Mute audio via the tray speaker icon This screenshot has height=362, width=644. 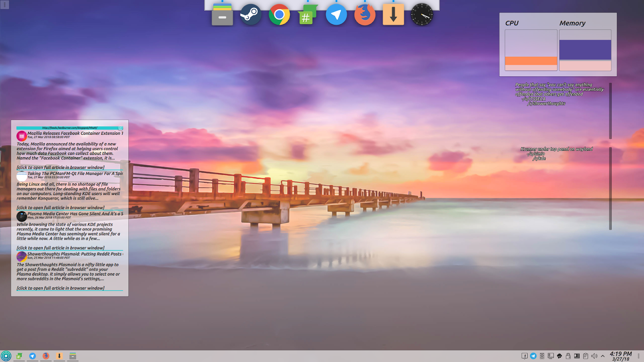click(x=595, y=356)
